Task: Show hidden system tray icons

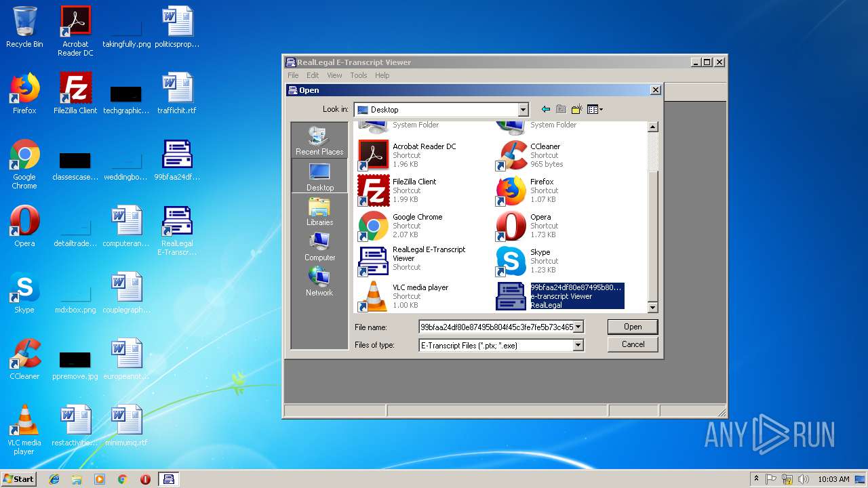Action: click(x=756, y=479)
